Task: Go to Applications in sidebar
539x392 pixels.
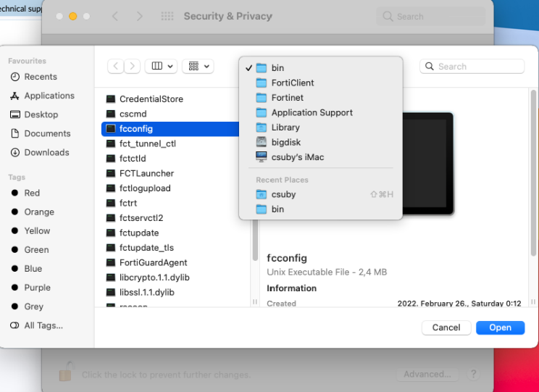Action: pos(49,96)
